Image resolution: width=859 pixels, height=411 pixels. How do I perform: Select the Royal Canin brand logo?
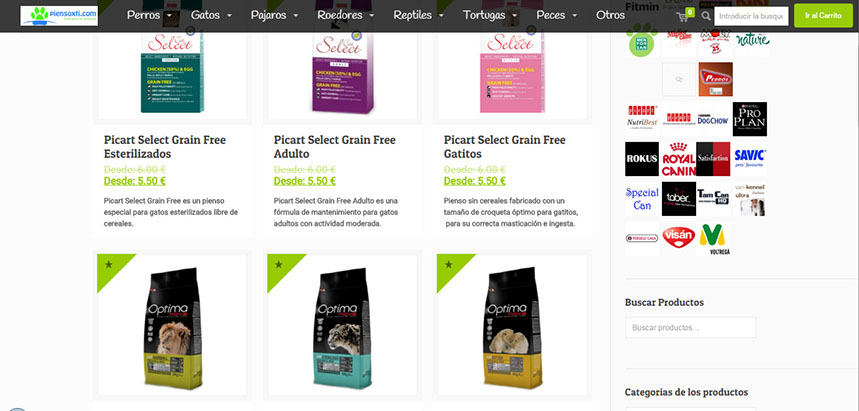[679, 159]
